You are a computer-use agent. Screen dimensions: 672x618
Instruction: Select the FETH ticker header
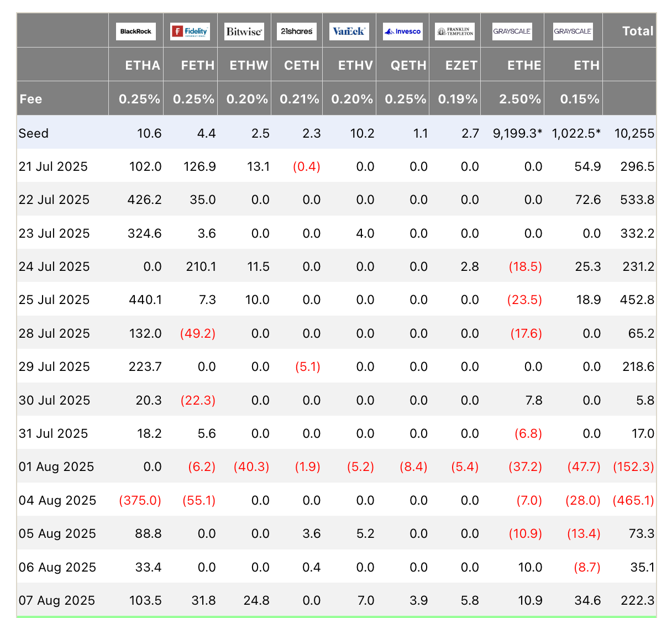pyautogui.click(x=198, y=65)
